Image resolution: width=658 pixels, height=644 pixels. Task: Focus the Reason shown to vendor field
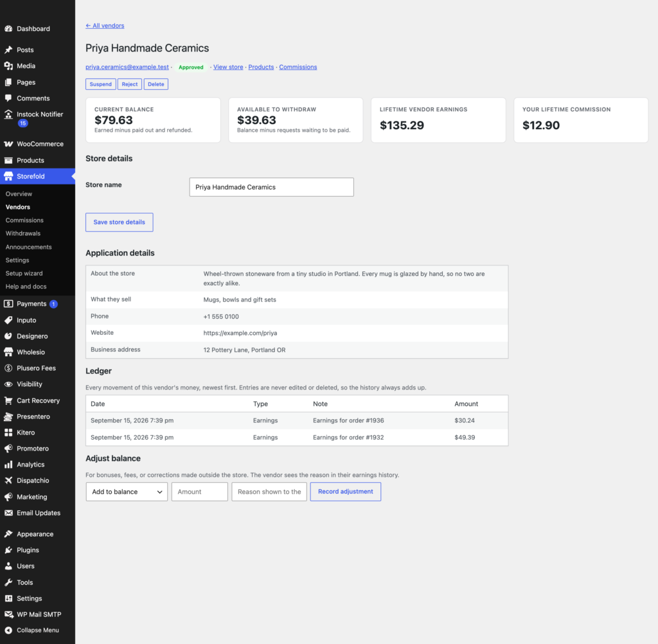[x=269, y=492]
